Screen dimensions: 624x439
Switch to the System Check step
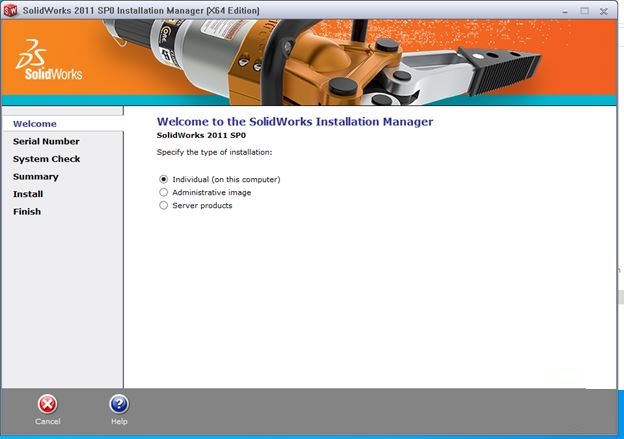pos(47,159)
